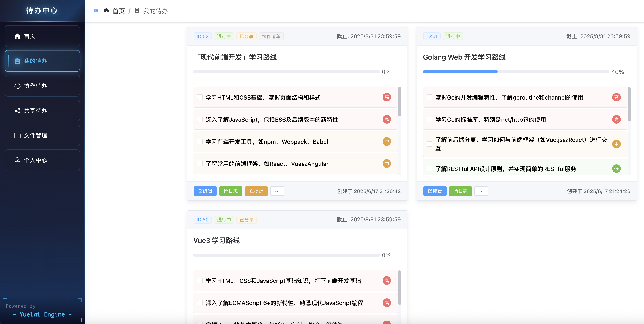The width and height of the screenshot is (644, 324).
Task: Mark 学习Go的标准库 net/http as done
Action: click(x=429, y=119)
